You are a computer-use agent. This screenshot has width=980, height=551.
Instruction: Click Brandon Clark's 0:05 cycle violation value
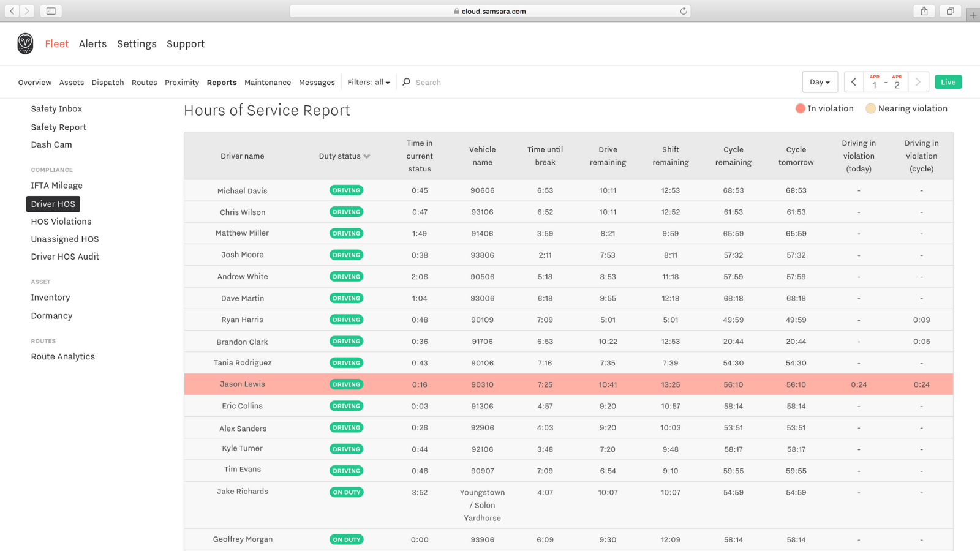(x=921, y=342)
